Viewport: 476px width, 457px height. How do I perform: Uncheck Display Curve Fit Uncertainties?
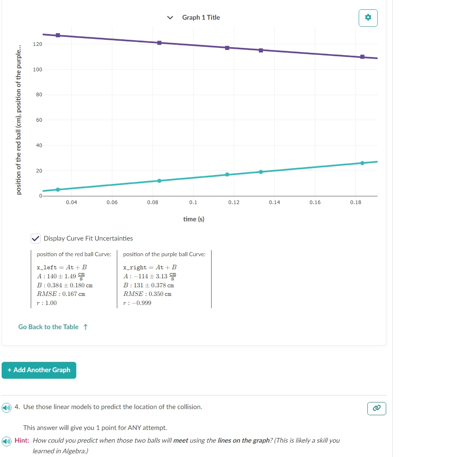[x=35, y=238]
